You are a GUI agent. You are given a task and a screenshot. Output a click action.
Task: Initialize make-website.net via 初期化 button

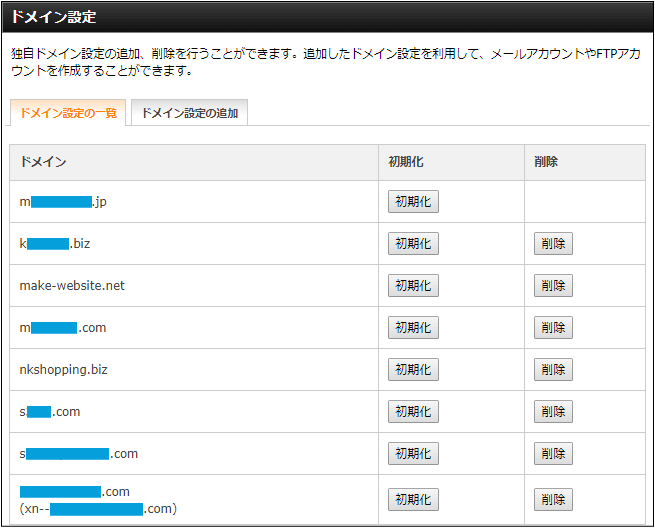point(413,286)
